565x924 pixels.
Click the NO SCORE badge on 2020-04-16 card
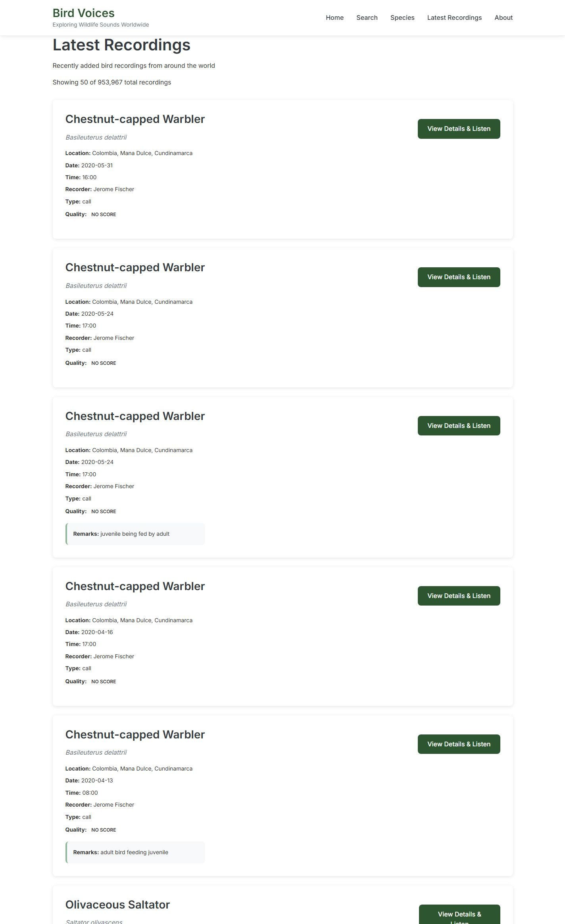pyautogui.click(x=104, y=681)
